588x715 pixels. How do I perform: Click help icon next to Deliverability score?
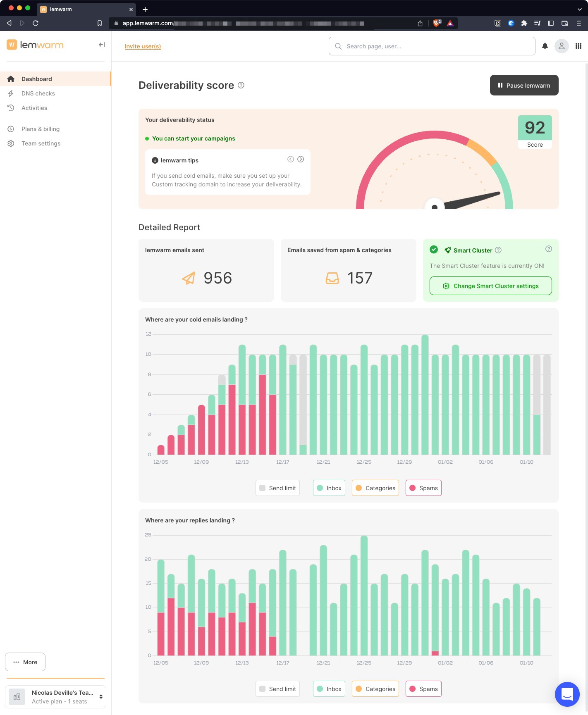point(241,85)
